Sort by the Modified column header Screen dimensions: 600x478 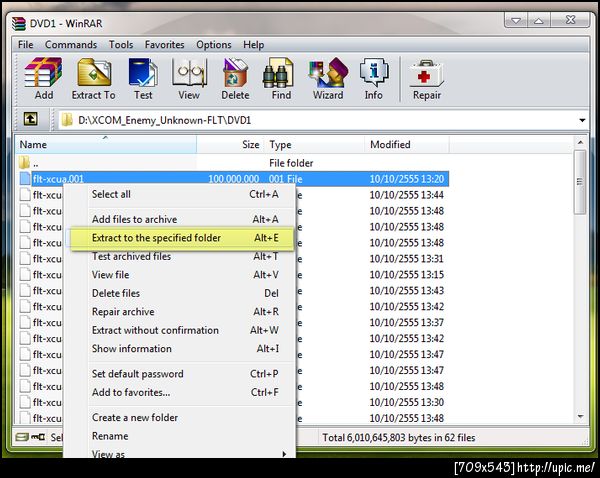point(407,145)
